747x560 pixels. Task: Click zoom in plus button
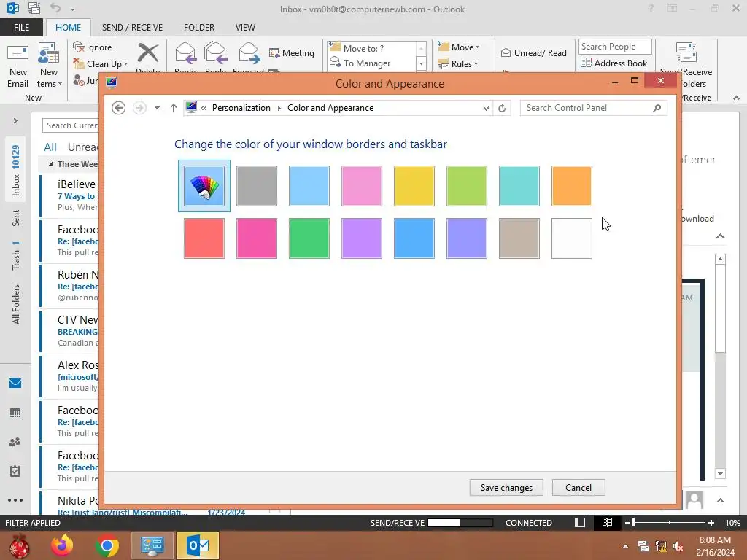711,523
